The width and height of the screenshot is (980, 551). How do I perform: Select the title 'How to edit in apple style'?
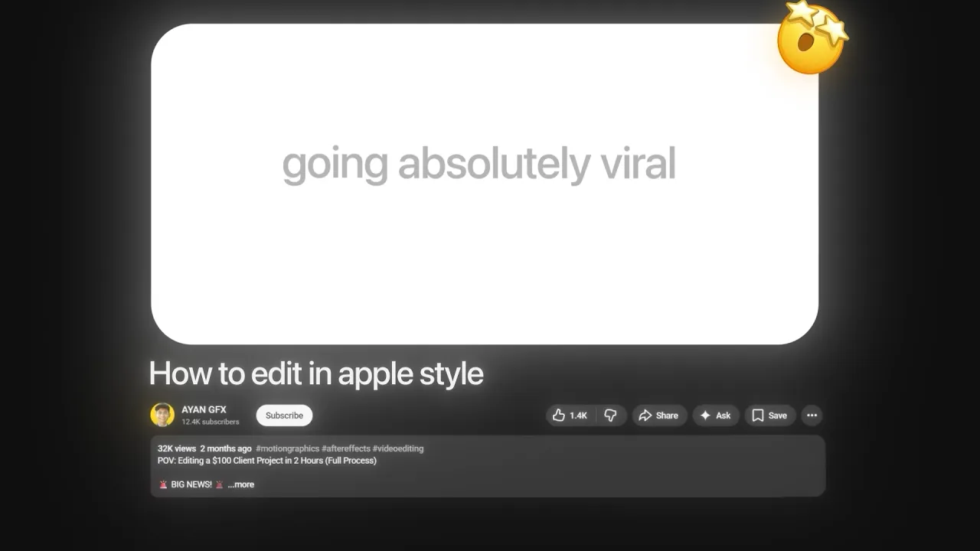pyautogui.click(x=316, y=373)
